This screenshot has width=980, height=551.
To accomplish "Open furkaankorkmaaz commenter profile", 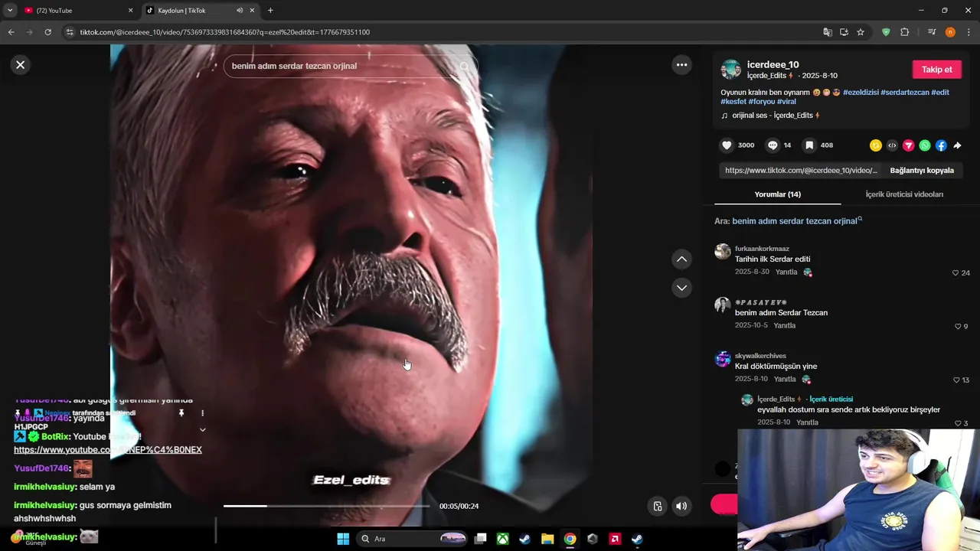I will (x=722, y=252).
